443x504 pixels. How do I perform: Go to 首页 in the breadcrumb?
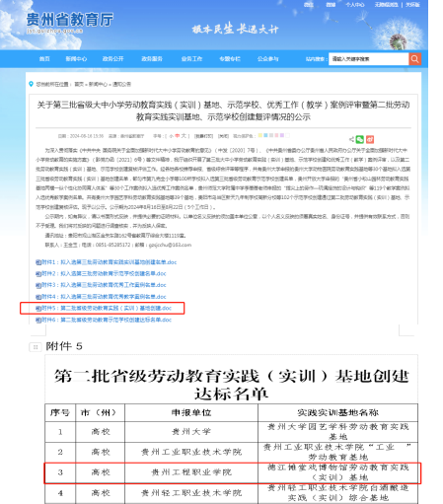tap(79, 84)
